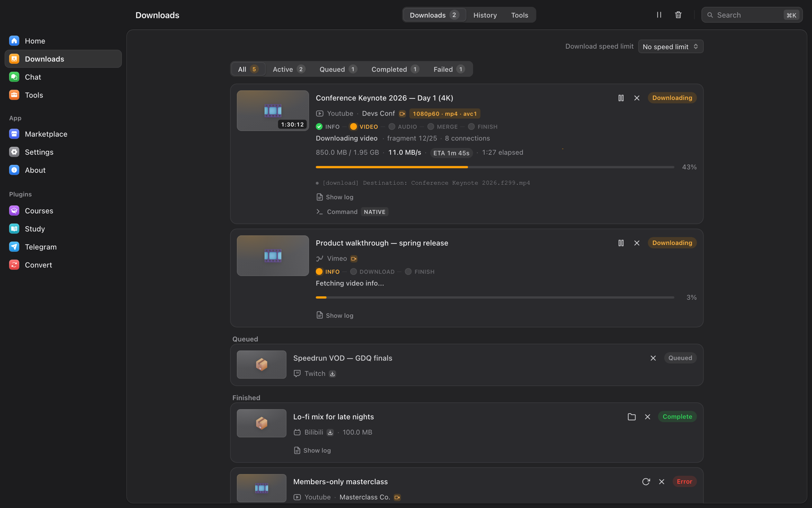This screenshot has height=508, width=812.
Task: Dismiss the Members-only masterclass error entry
Action: [662, 482]
